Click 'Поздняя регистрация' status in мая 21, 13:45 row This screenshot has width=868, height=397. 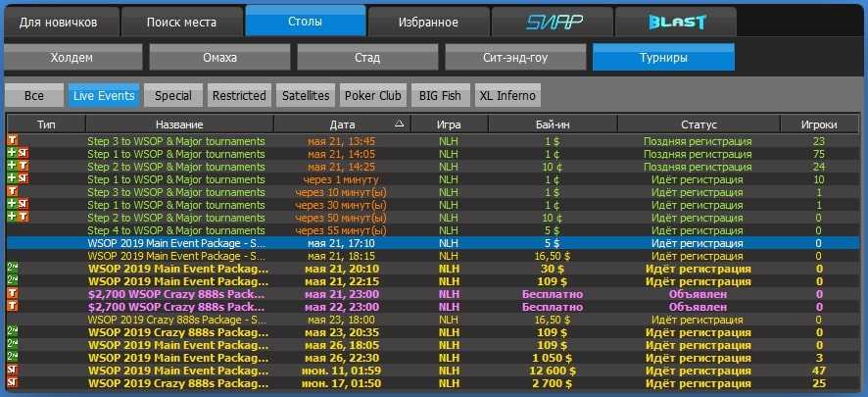click(698, 141)
